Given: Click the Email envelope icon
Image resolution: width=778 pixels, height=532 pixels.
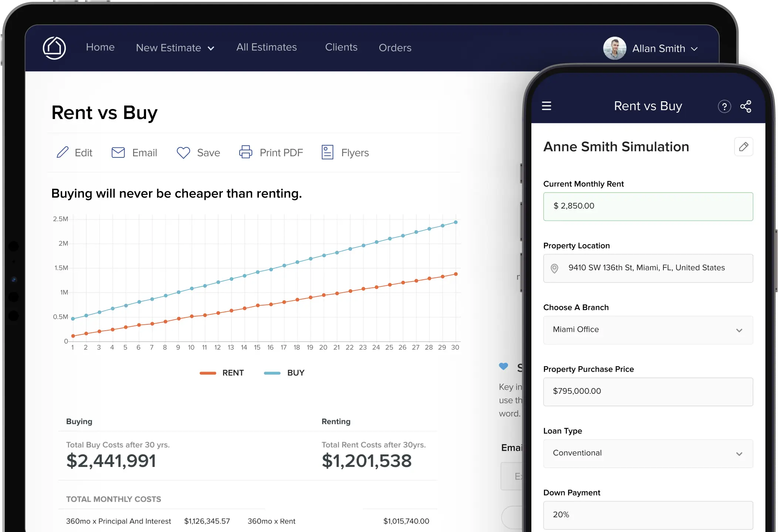Looking at the screenshot, I should click(x=118, y=152).
